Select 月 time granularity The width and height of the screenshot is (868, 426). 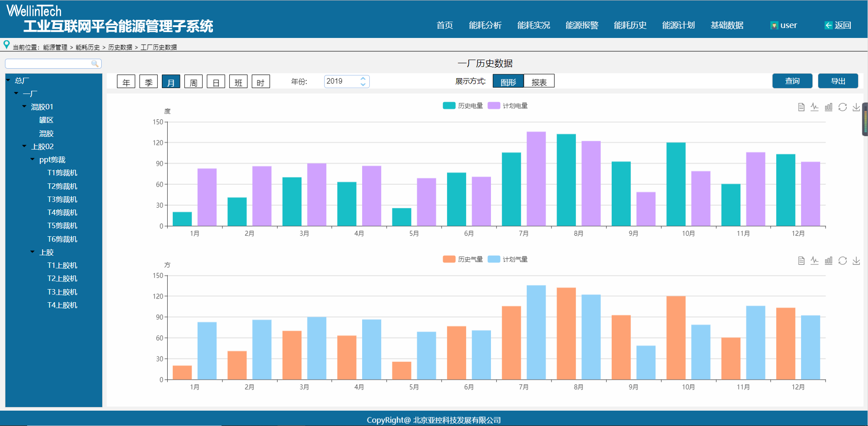171,82
